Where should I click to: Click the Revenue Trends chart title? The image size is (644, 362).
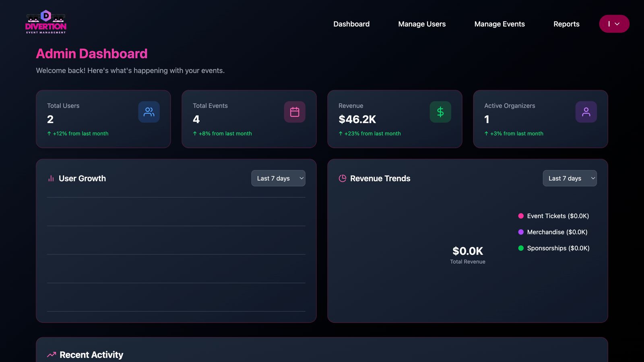click(380, 178)
